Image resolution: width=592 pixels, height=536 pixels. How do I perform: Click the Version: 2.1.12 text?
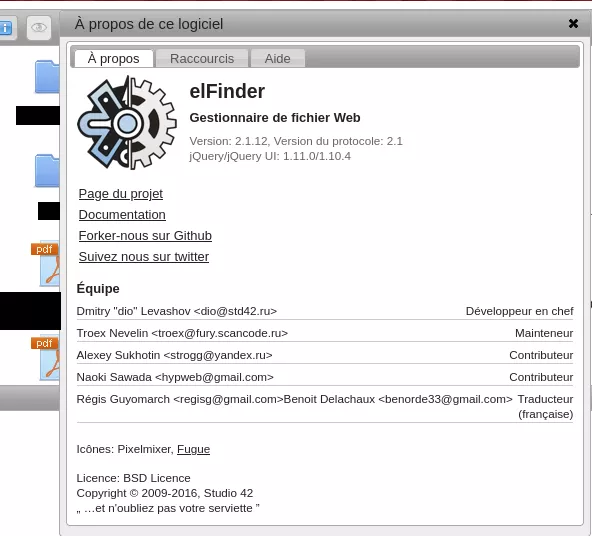[228, 141]
